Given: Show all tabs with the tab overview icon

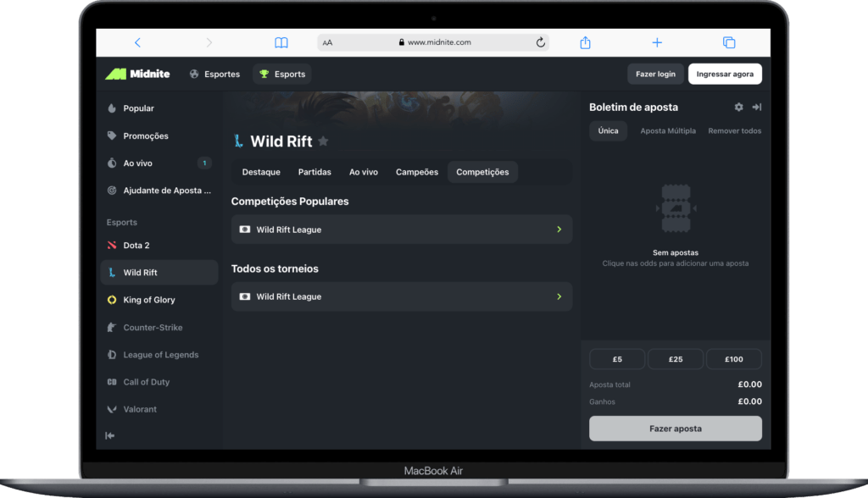Looking at the screenshot, I should (x=729, y=42).
